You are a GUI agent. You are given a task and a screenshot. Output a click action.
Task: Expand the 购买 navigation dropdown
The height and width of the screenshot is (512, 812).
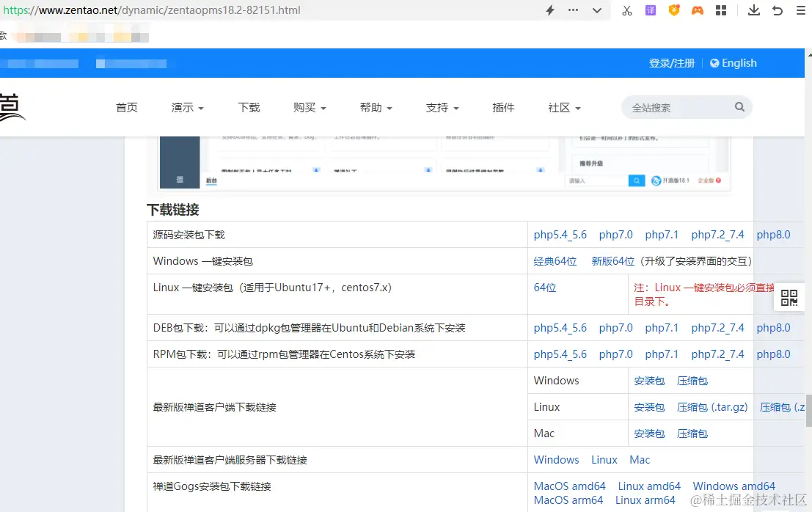310,108
